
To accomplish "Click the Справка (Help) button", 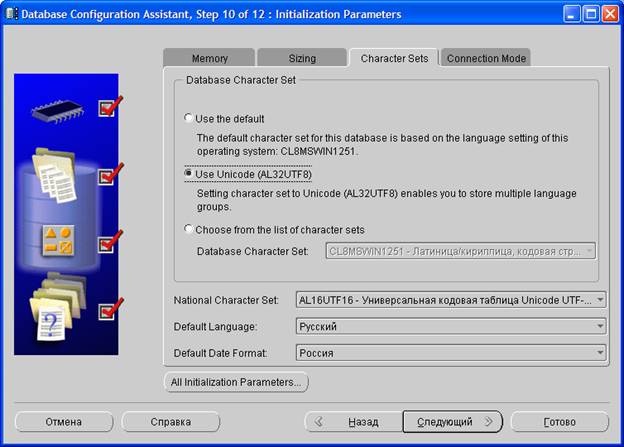I will 170,422.
